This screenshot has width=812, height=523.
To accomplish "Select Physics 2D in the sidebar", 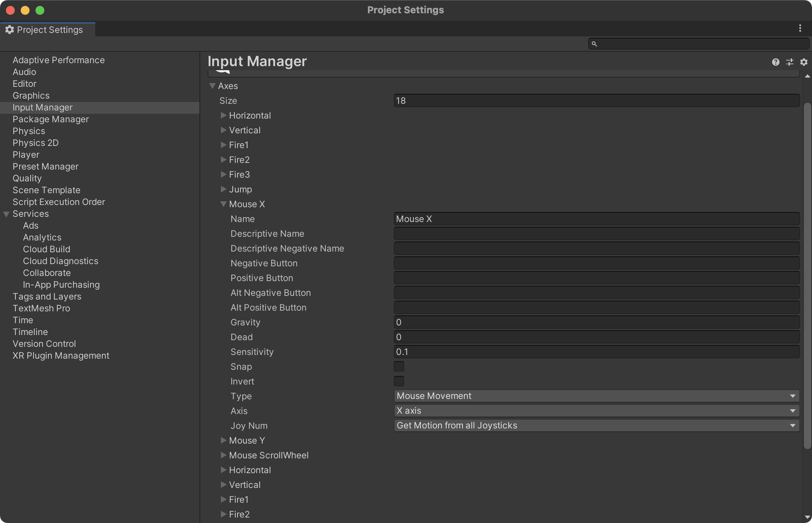I will coord(35,143).
